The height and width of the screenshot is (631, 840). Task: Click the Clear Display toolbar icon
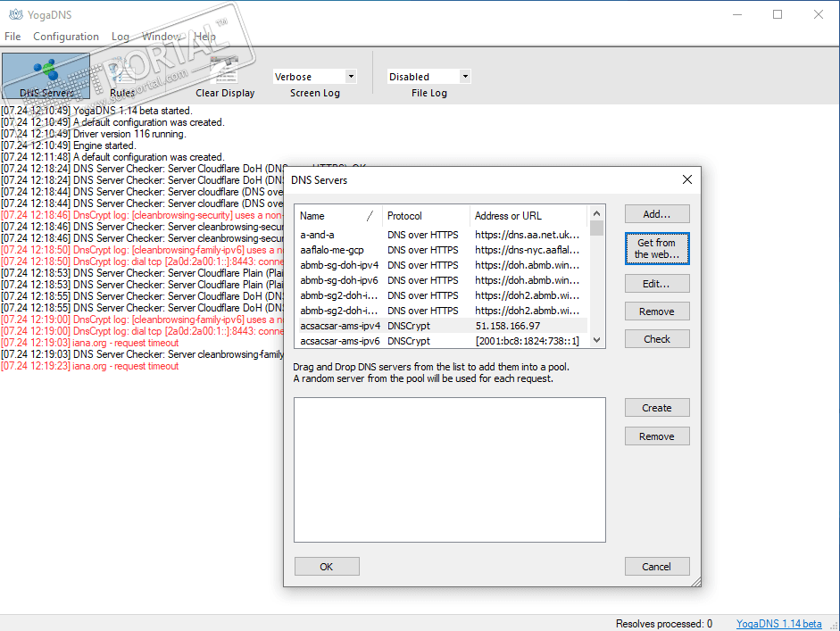[225, 78]
